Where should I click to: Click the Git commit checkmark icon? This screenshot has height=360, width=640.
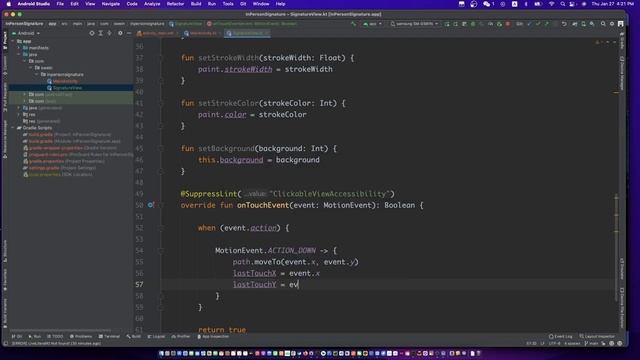point(538,24)
